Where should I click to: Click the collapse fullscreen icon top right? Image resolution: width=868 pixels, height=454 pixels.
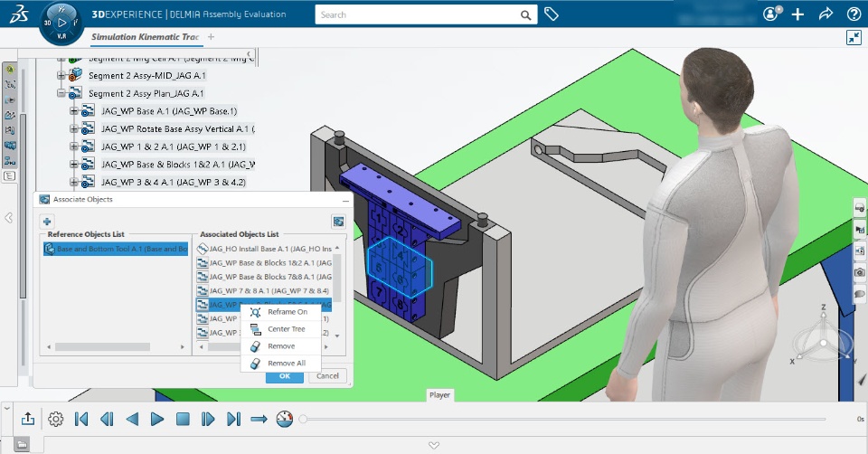click(x=854, y=38)
